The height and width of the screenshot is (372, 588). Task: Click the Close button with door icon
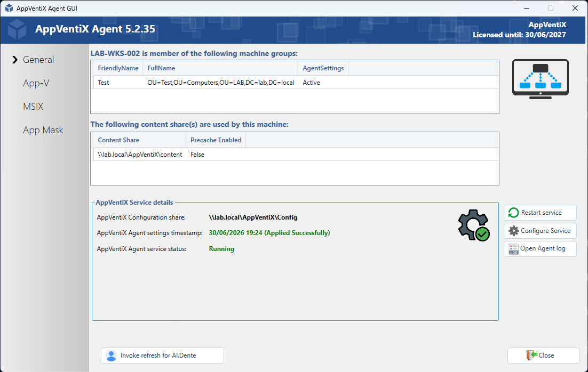pos(543,355)
